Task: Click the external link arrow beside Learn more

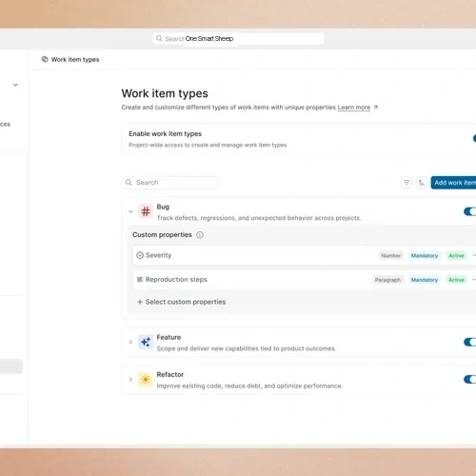Action: pyautogui.click(x=376, y=108)
